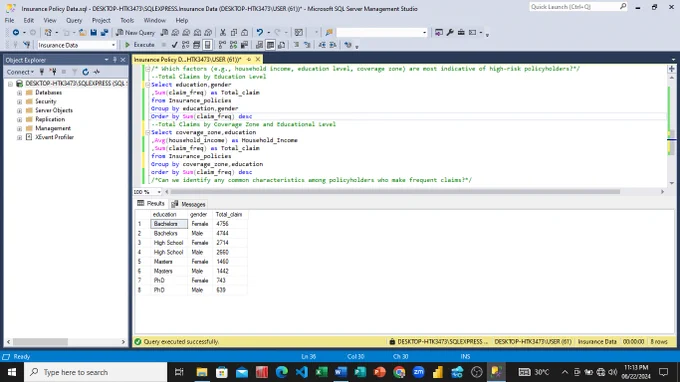This screenshot has height=382, width=680.
Task: Click the Object Explorer horizontal scrollbar
Action: pos(40,342)
